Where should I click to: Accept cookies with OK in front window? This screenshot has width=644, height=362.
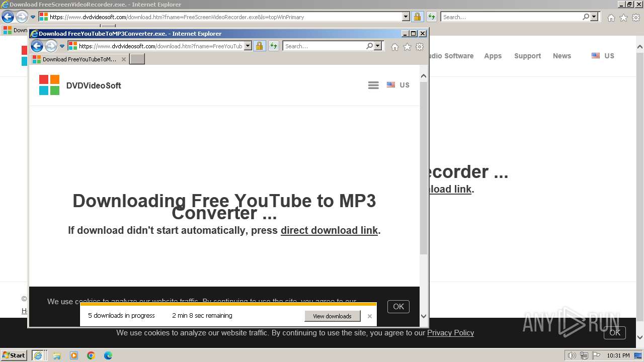tap(398, 306)
